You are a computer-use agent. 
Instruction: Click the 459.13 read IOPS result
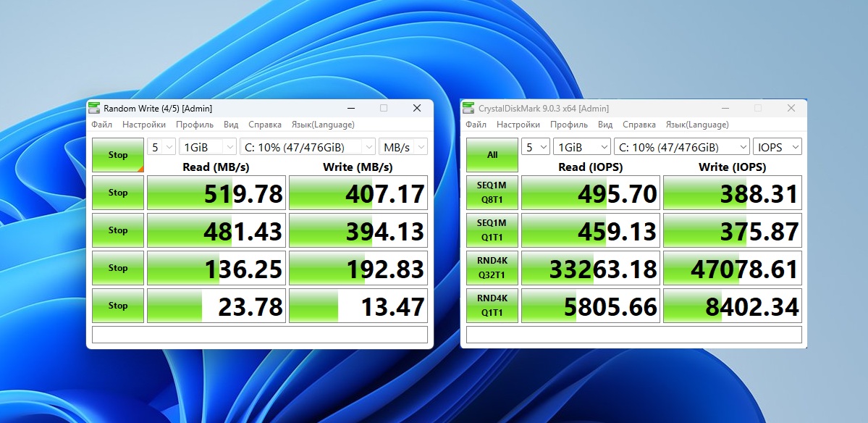pyautogui.click(x=591, y=230)
